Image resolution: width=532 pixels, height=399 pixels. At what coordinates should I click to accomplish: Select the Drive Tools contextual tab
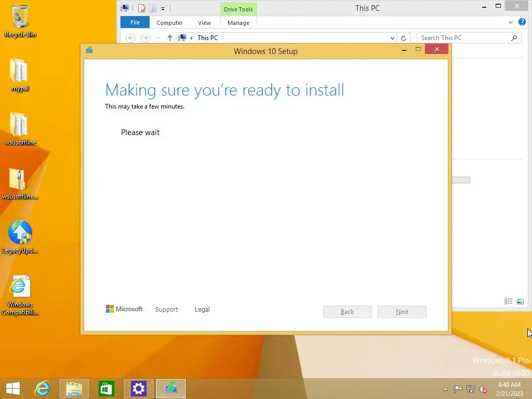[x=238, y=9]
